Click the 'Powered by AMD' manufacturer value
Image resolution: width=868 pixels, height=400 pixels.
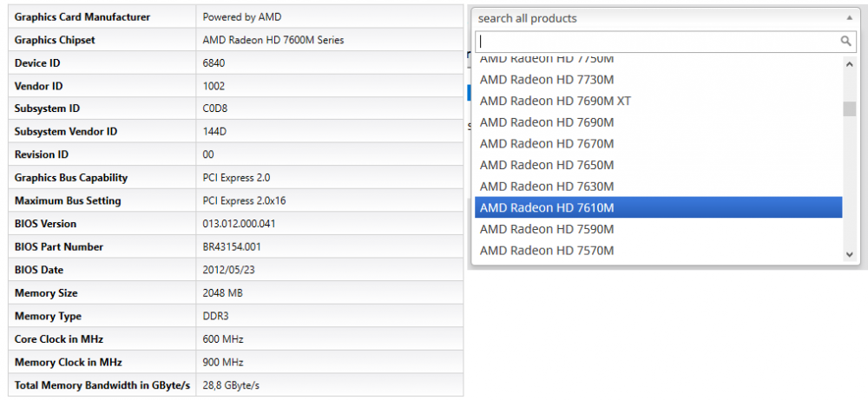[x=242, y=17]
